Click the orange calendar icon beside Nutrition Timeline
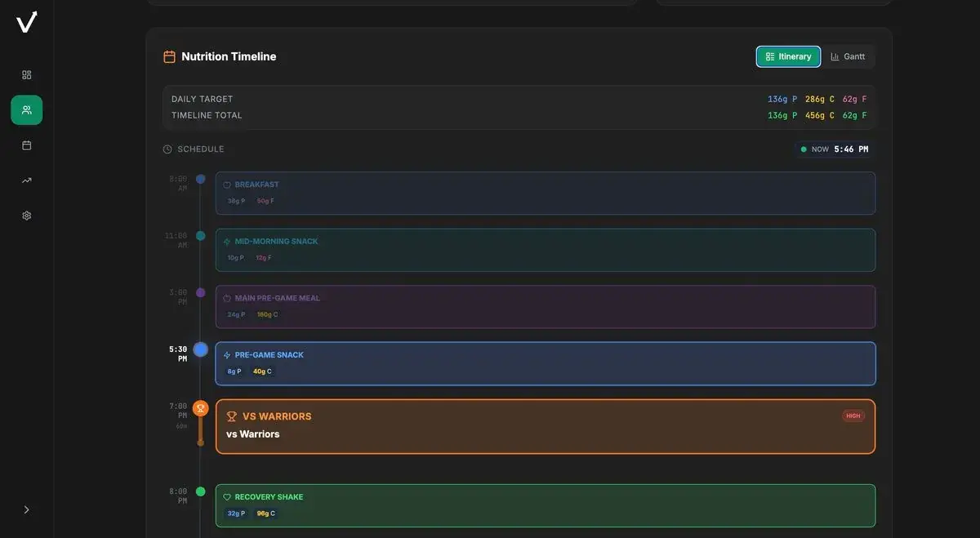The image size is (980, 538). tap(168, 56)
